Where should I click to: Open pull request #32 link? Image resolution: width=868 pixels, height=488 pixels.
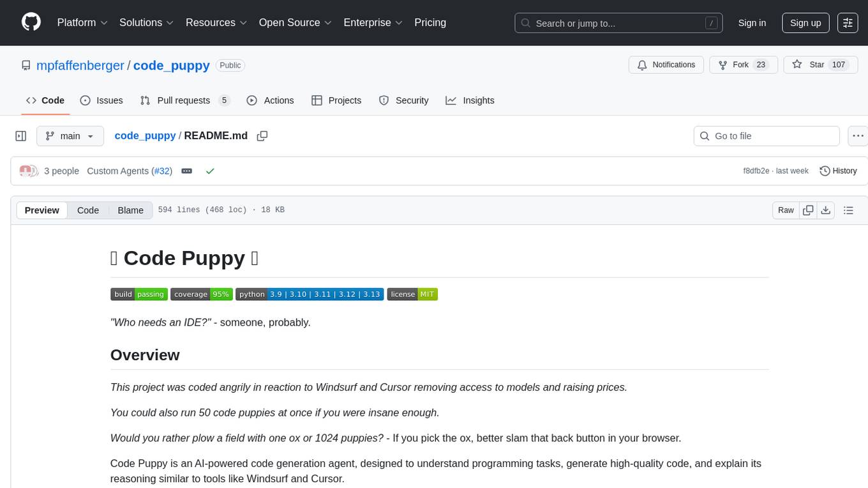pos(162,171)
